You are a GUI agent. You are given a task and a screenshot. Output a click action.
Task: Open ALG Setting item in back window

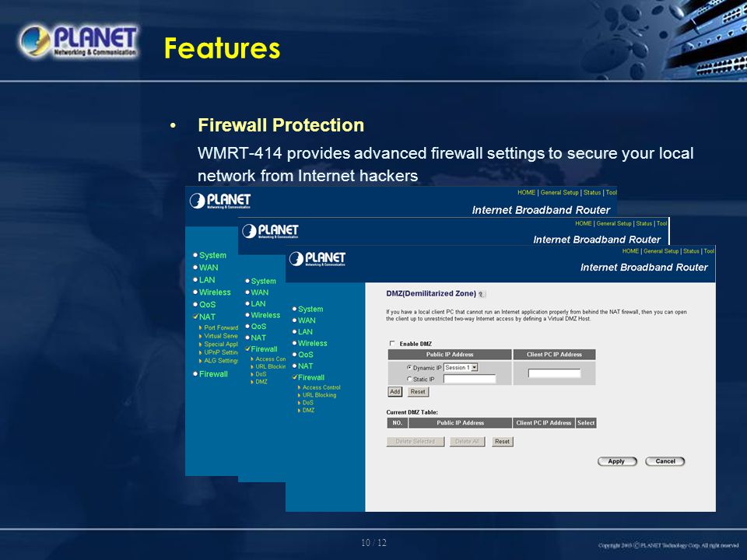220,360
